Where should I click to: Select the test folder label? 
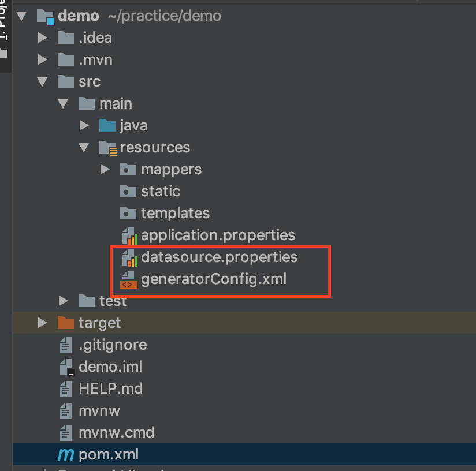tap(113, 301)
